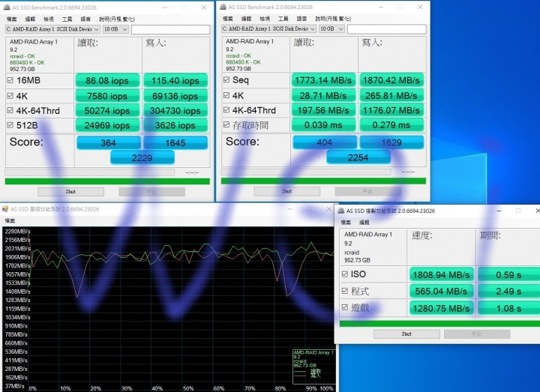Click the 1870.42 MB/s Seq write result
Image resolution: width=540 pixels, height=392 pixels.
(391, 80)
